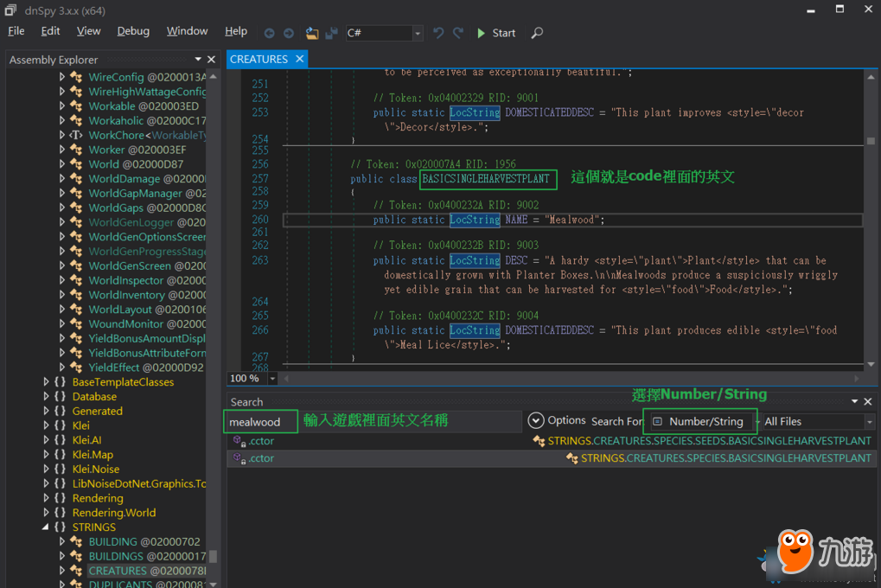Redo action via toolbar icon
Screen dimensions: 881x588
click(458, 33)
